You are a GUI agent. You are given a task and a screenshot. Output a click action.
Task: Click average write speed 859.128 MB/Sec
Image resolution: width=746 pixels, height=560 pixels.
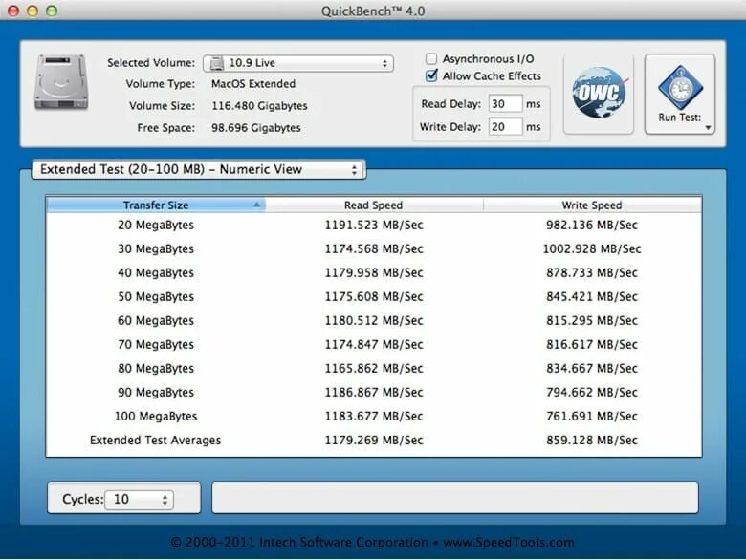592,441
